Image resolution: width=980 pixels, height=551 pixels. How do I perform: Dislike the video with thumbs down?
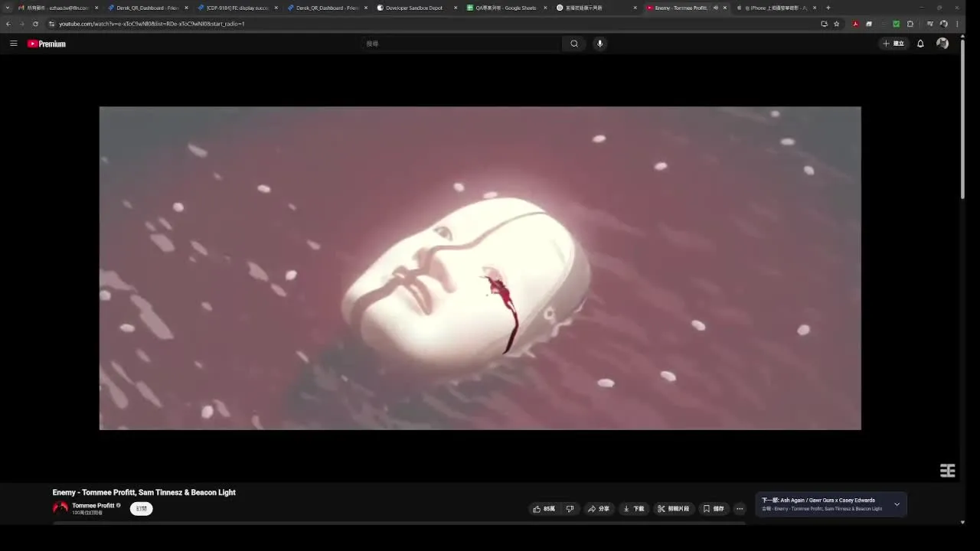(x=570, y=509)
